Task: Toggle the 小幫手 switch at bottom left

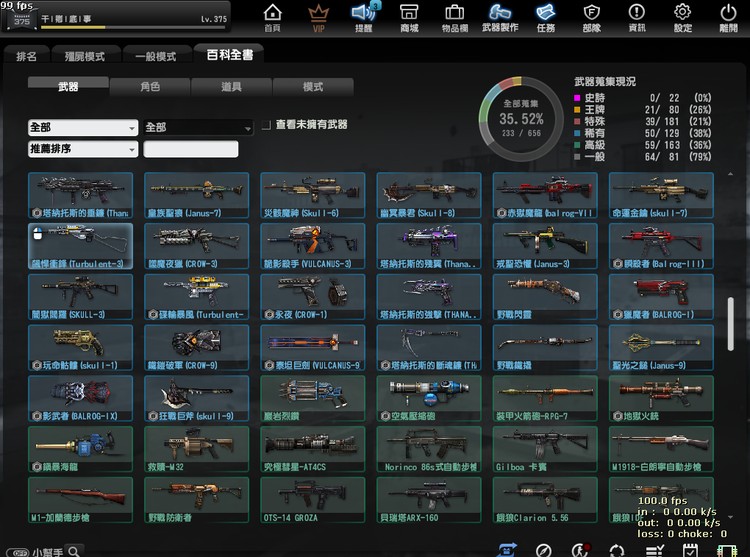Action: tap(18, 552)
